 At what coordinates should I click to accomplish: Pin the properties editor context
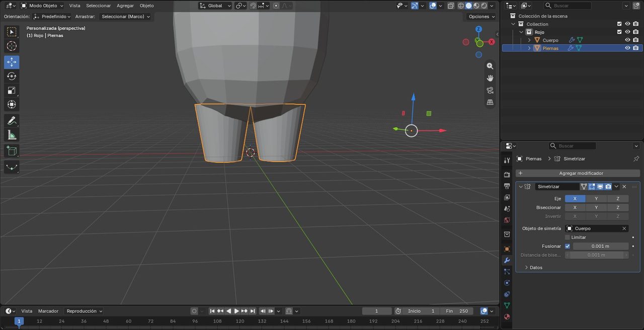point(636,158)
